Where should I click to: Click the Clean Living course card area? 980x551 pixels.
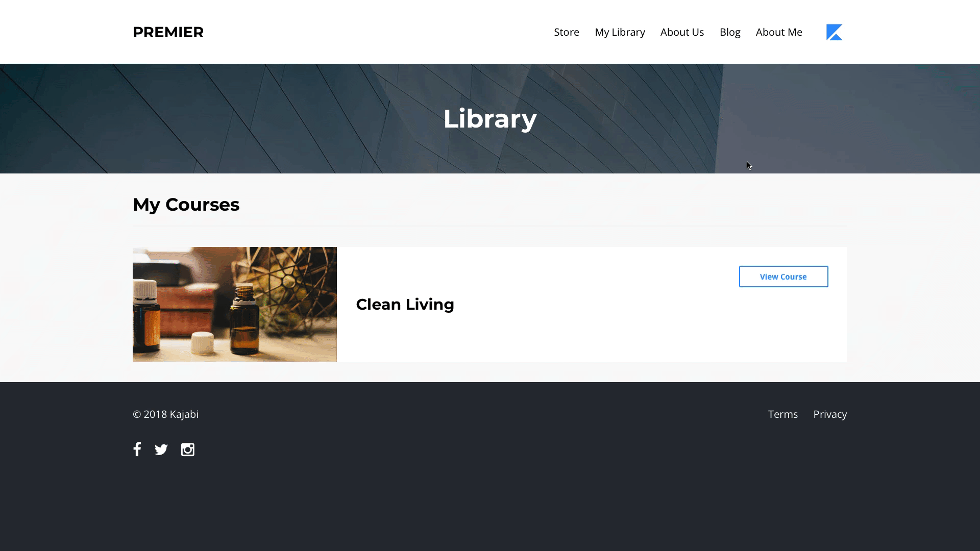pyautogui.click(x=587, y=332)
